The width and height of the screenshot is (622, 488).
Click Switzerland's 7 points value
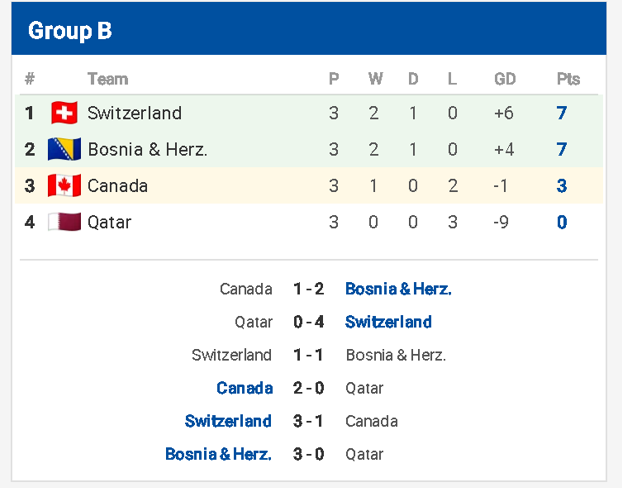coord(561,113)
